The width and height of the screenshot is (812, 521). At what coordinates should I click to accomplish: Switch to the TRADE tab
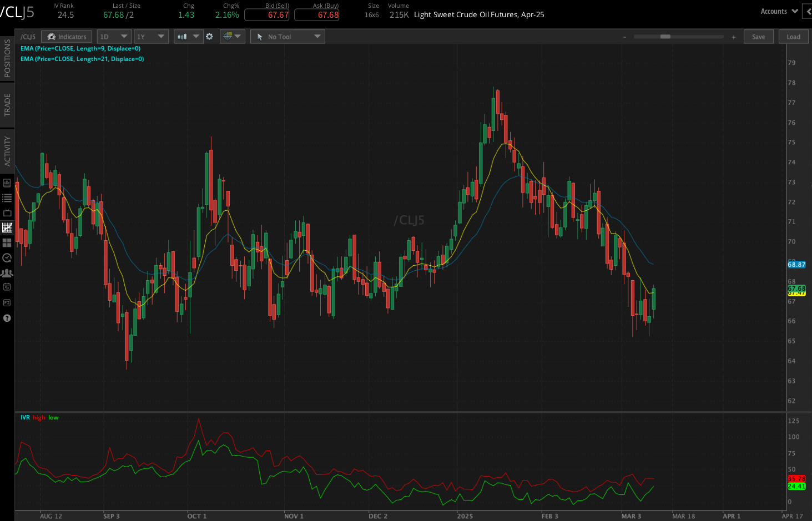click(x=7, y=105)
